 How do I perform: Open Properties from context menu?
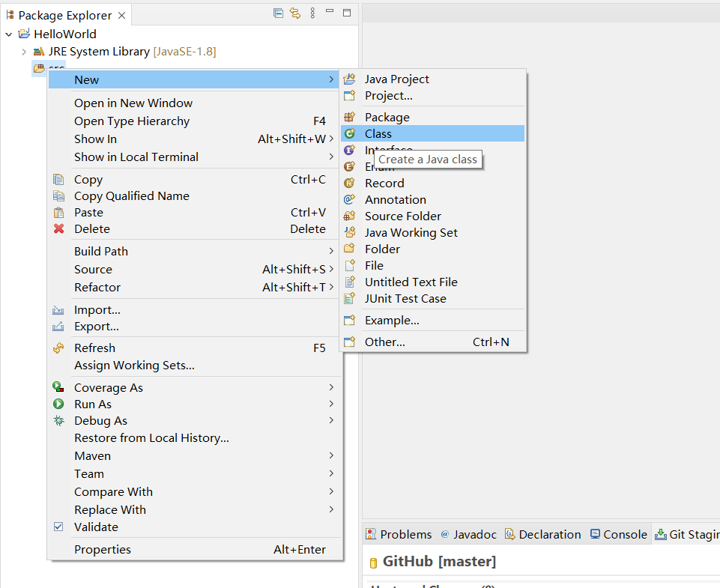tap(195, 550)
